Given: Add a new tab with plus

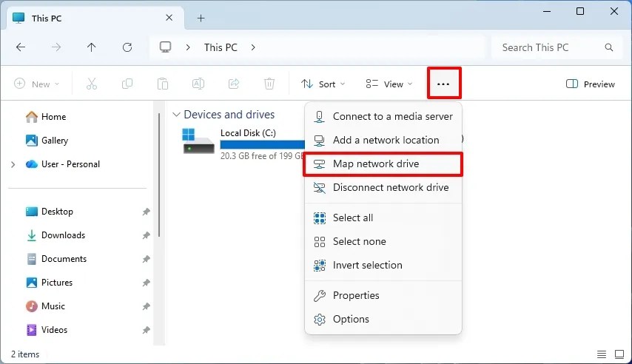Looking at the screenshot, I should coord(201,18).
